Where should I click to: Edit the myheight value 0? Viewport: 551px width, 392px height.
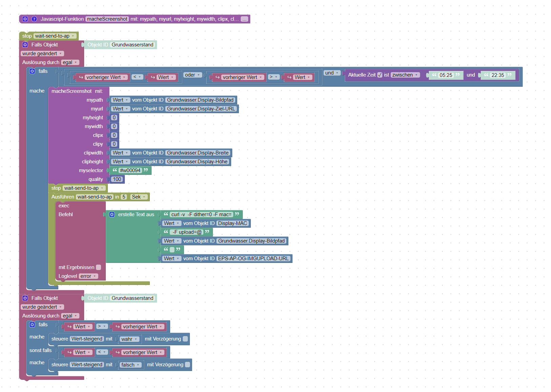pos(114,118)
